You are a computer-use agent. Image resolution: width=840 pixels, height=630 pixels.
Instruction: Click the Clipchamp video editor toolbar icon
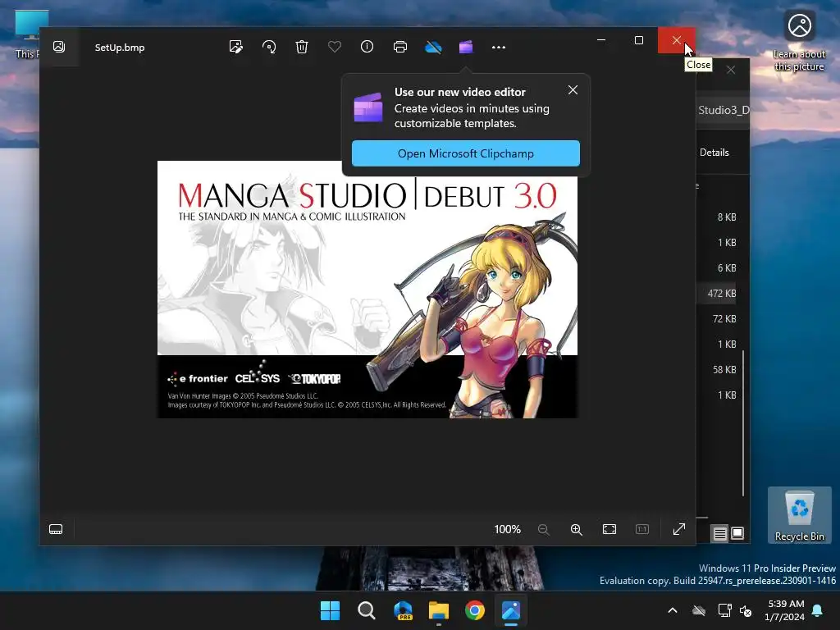click(466, 47)
